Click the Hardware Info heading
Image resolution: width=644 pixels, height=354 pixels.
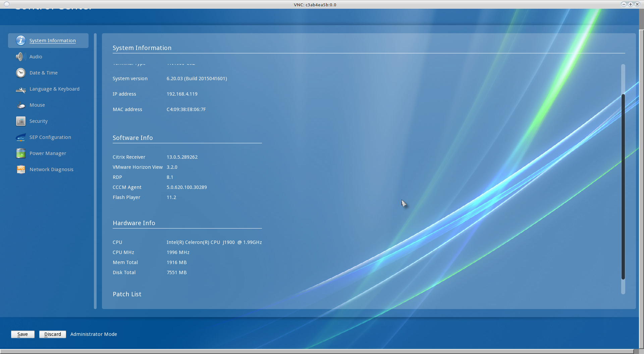[134, 223]
